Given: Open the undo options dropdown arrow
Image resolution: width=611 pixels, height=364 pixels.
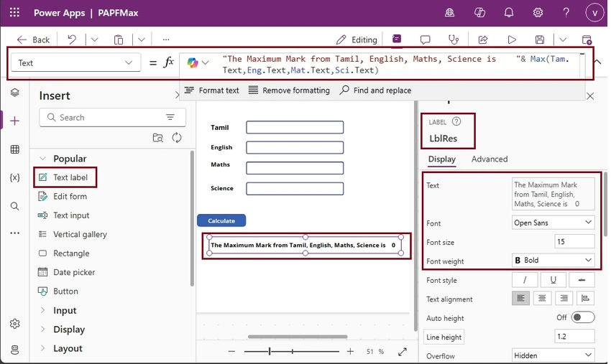Looking at the screenshot, I should tap(94, 39).
